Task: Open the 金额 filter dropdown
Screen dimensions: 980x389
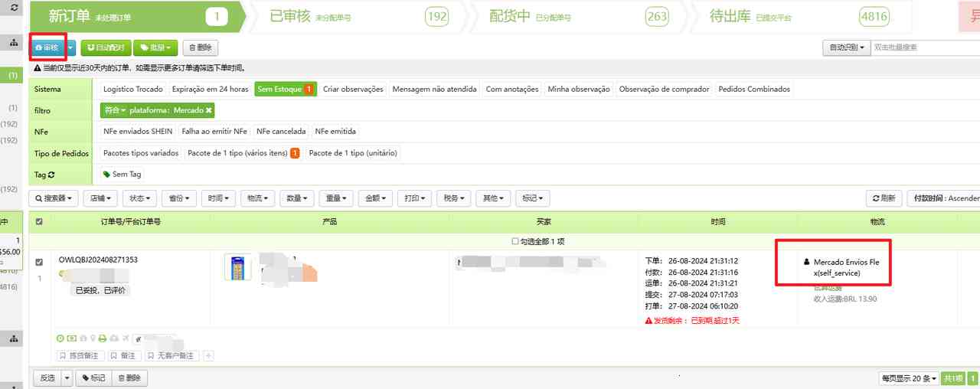Action: pos(376,198)
